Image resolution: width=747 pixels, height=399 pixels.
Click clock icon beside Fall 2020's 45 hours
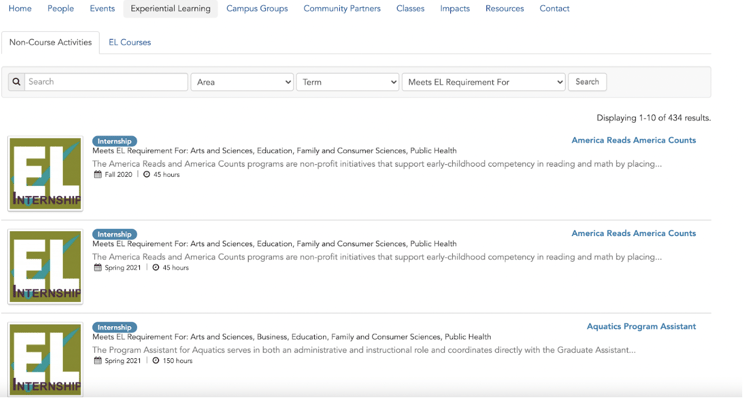click(x=147, y=175)
